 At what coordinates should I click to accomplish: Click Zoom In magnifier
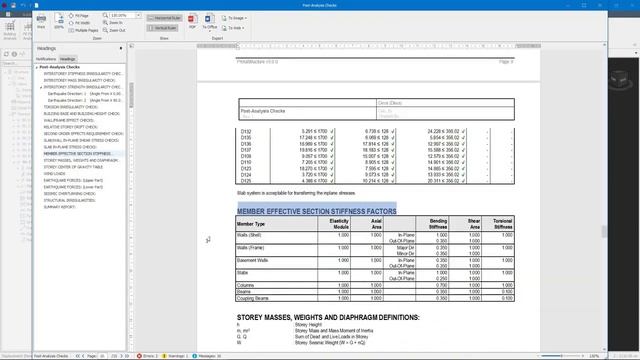113,23
